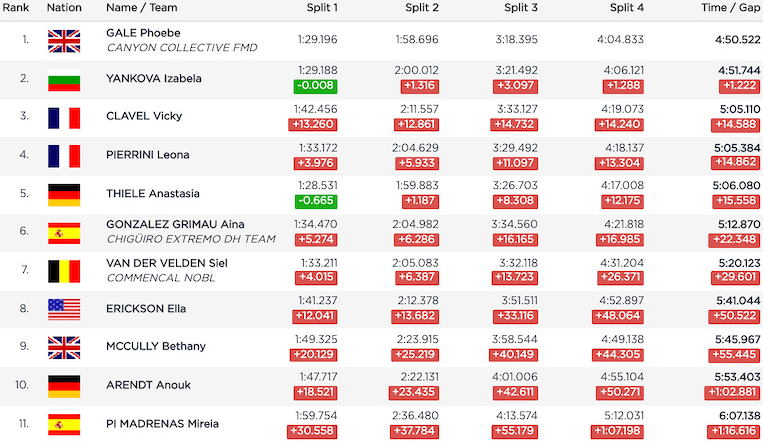Image resolution: width=763 pixels, height=442 pixels.
Task: Click the USA flag beside ERICKSON Ella
Action: [64, 308]
